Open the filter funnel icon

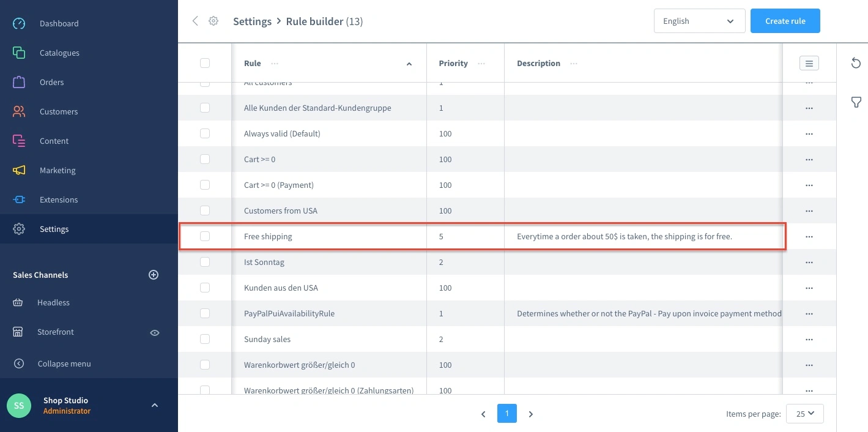pyautogui.click(x=856, y=102)
